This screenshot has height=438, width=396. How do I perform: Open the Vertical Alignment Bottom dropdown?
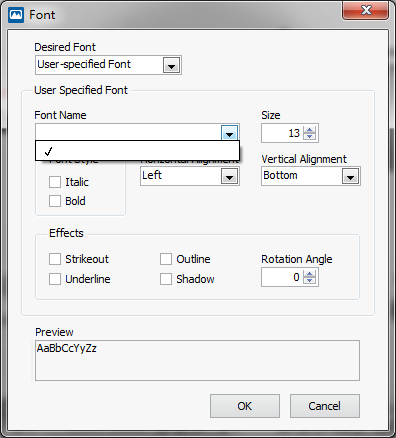tap(350, 176)
